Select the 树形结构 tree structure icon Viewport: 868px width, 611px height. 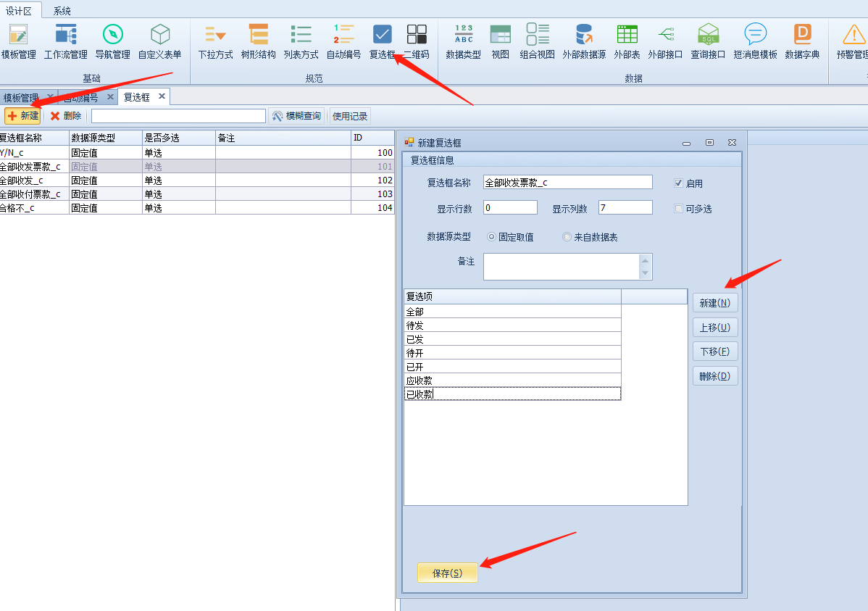(x=259, y=34)
